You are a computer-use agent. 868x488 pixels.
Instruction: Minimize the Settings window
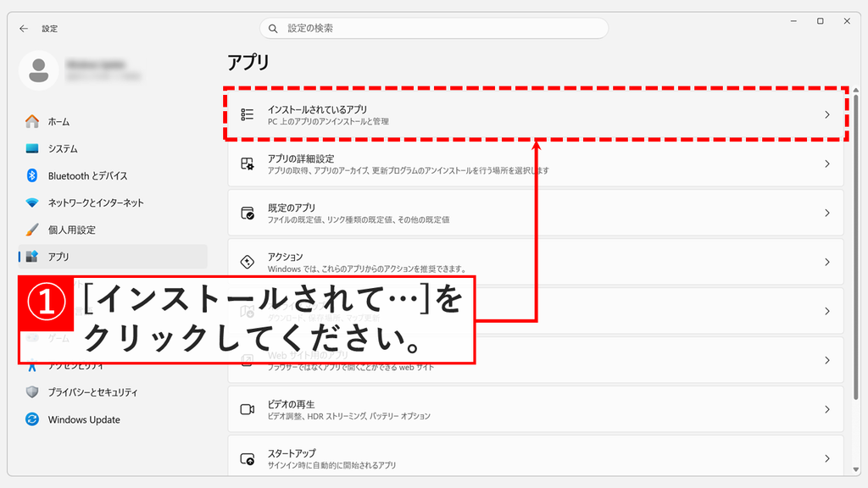pos(793,21)
